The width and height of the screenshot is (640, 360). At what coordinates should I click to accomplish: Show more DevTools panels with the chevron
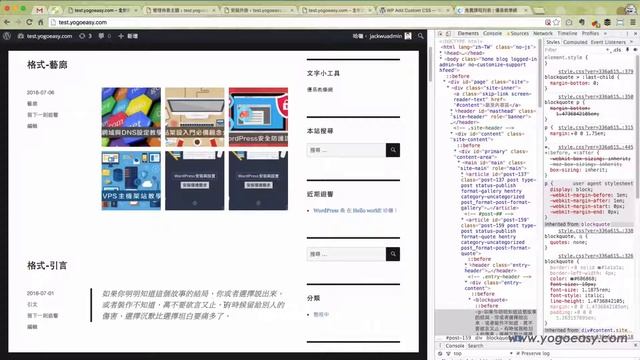click(x=605, y=33)
